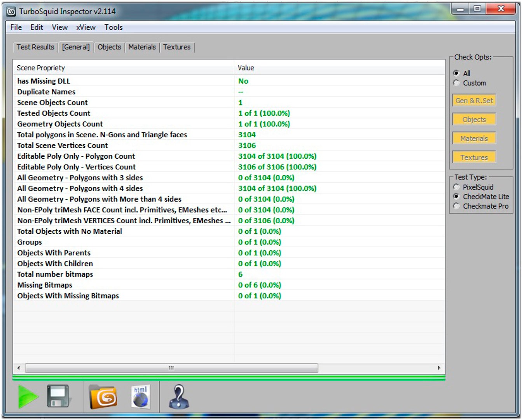Open the xView menu
Screen dimensions: 522x420
86,27
